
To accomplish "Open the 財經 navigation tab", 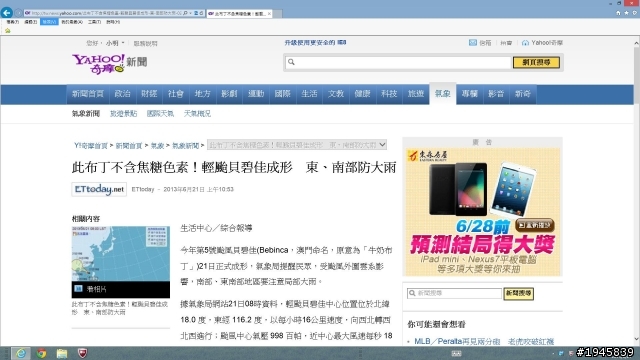I will click(149, 94).
